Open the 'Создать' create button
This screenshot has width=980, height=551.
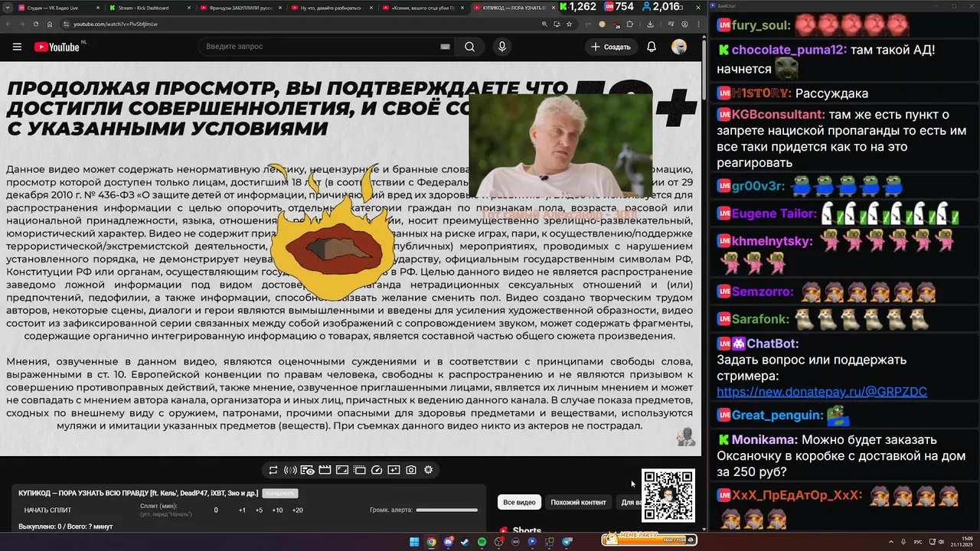pos(612,47)
